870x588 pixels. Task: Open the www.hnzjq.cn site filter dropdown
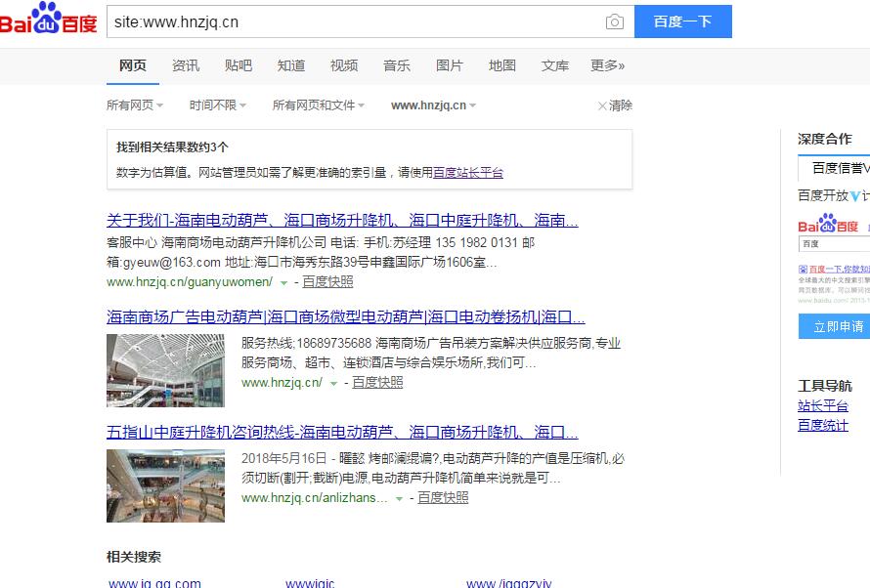(x=433, y=105)
